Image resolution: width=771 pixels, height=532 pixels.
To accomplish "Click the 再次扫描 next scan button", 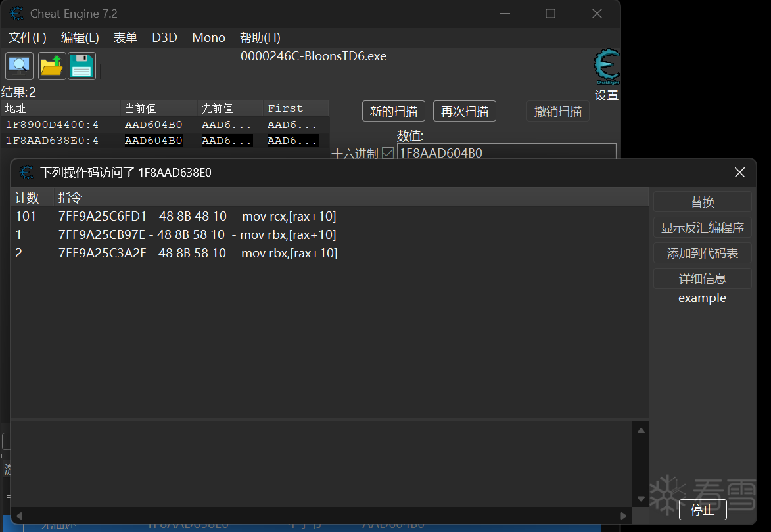I will coord(464,111).
